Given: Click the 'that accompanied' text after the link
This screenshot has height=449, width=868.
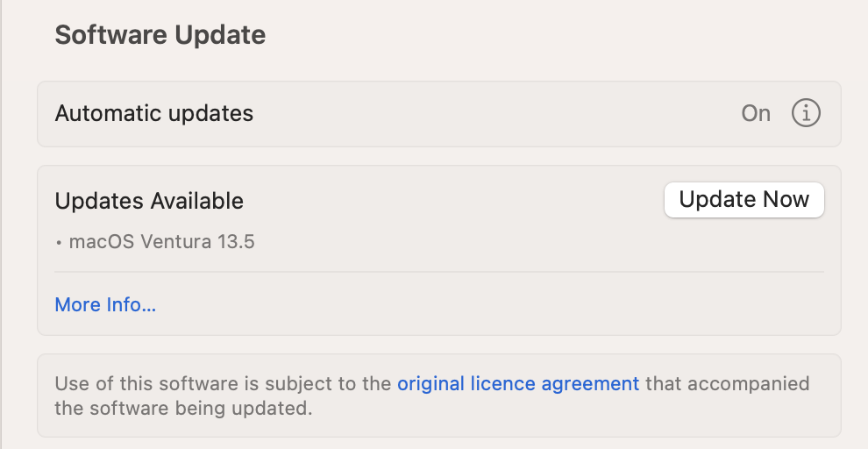Looking at the screenshot, I should (x=728, y=384).
